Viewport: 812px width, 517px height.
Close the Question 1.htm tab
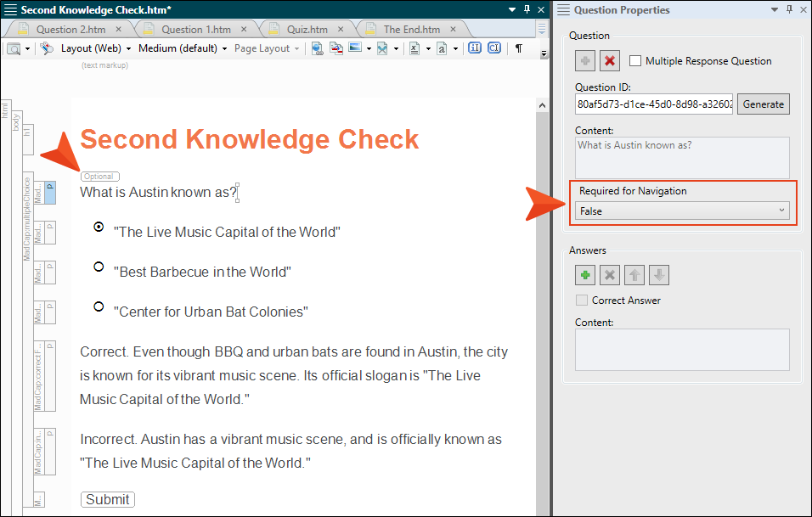[244, 30]
